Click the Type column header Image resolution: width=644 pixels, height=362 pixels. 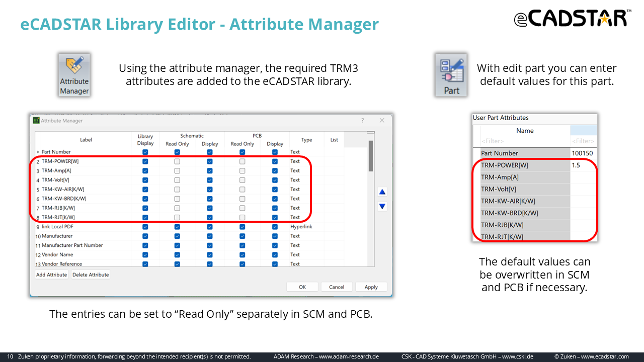coord(307,140)
